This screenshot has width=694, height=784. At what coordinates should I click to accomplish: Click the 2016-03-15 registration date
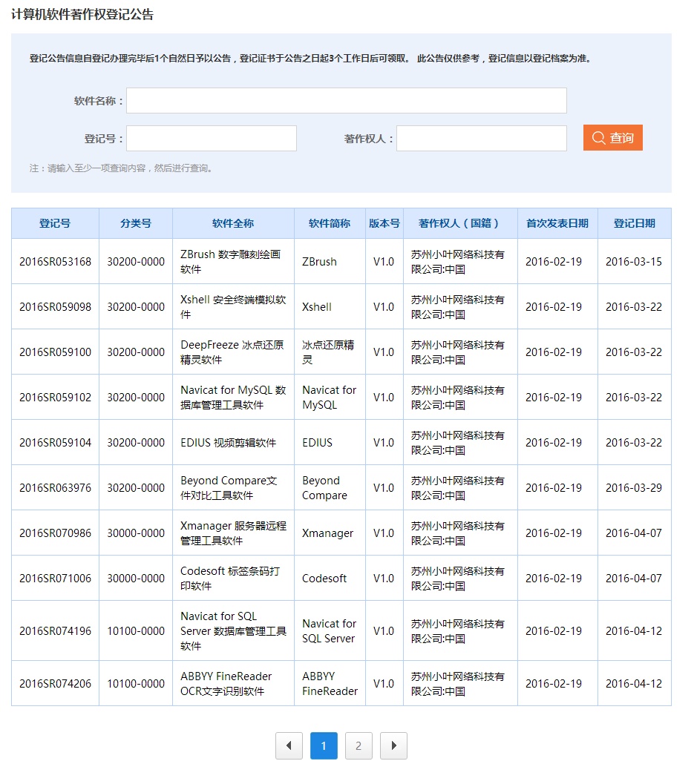pyautogui.click(x=634, y=262)
